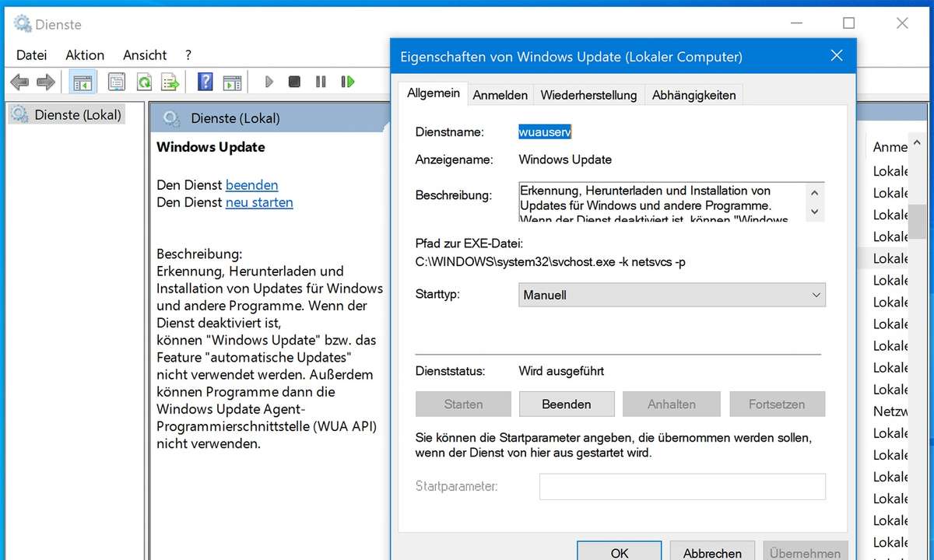Open the Properties toolbar icon
The image size is (934, 560).
117,82
